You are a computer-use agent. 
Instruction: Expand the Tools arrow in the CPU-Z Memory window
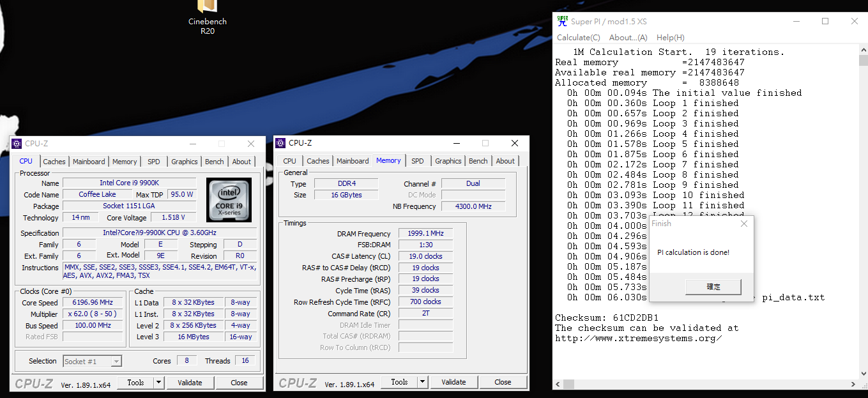[422, 382]
